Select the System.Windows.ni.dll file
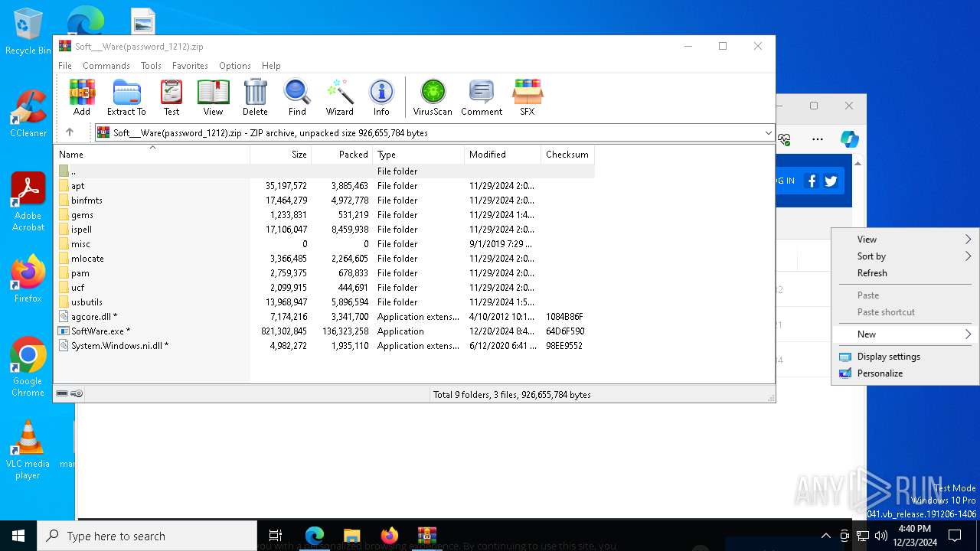Viewport: 980px width, 551px height. click(x=325, y=346)
